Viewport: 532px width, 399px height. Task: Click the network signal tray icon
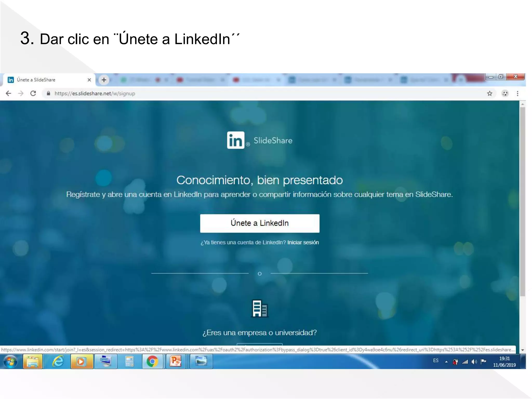pos(465,362)
